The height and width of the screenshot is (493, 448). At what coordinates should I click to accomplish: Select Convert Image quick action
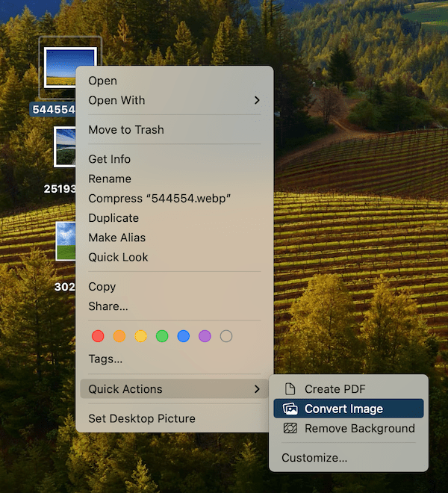349,409
